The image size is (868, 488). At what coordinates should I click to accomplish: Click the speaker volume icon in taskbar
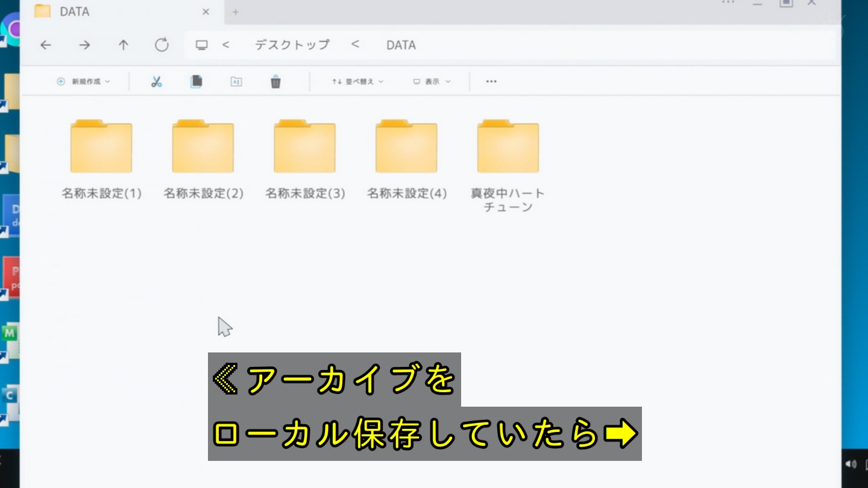click(x=851, y=464)
